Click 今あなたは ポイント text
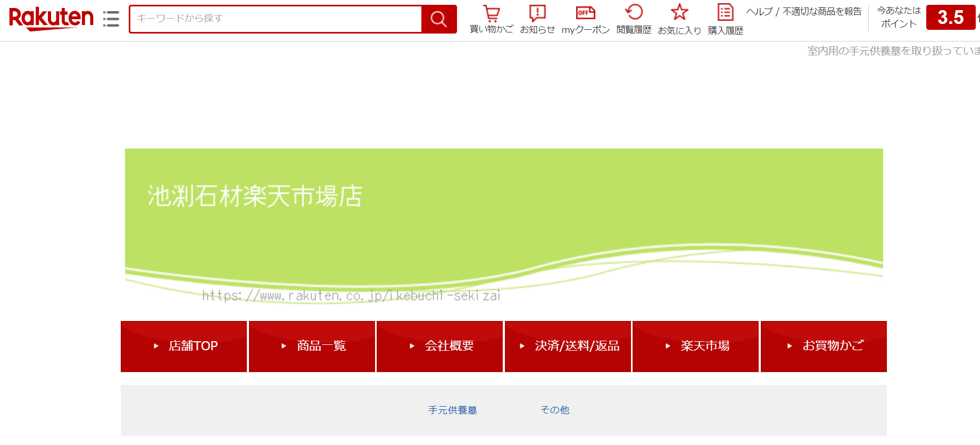 pos(899,17)
